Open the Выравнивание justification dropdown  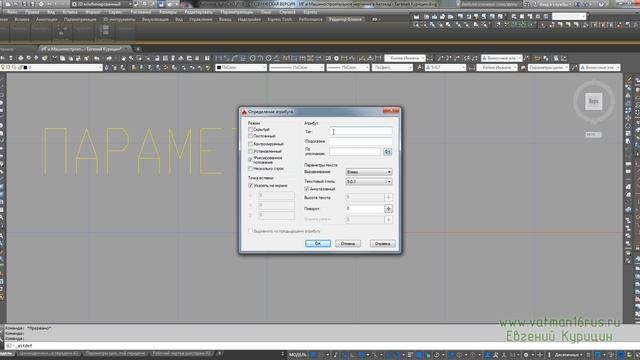click(x=369, y=172)
